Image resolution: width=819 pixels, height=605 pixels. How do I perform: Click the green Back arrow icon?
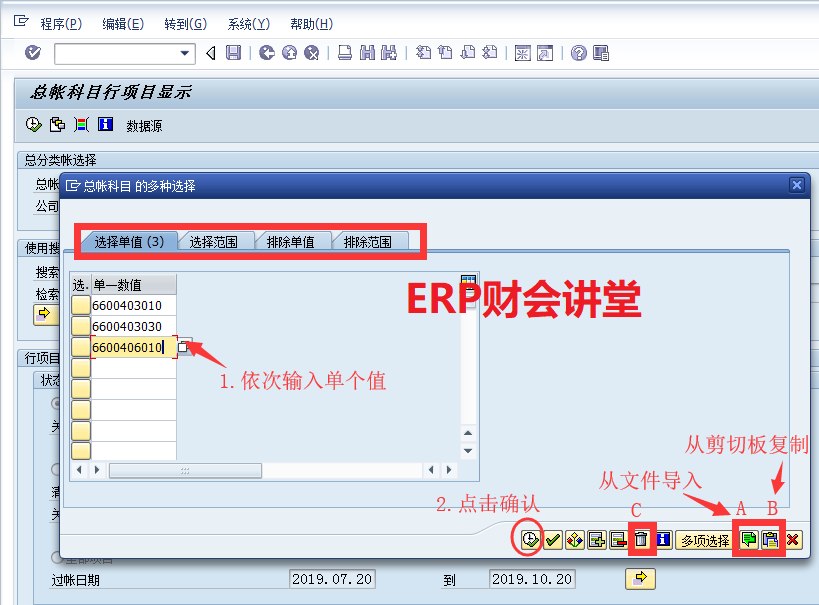[266, 53]
